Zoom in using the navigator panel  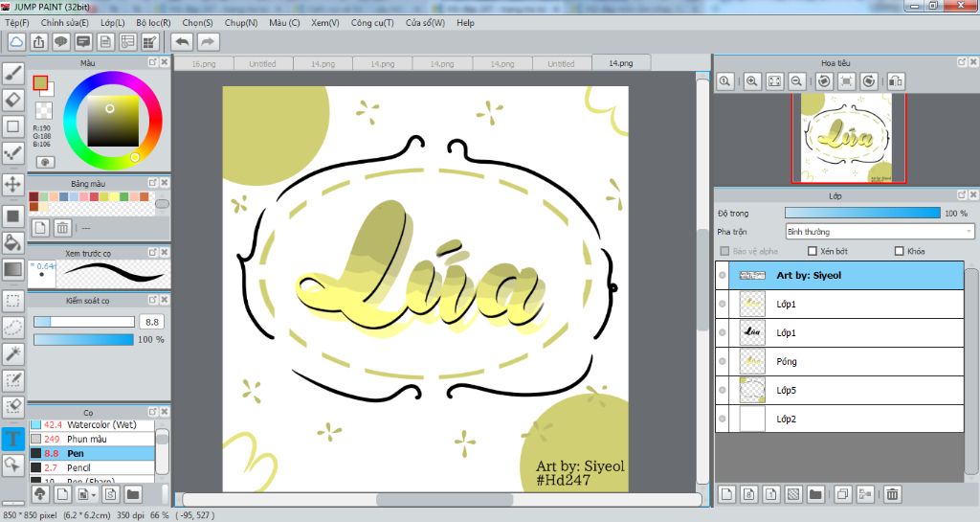(752, 81)
